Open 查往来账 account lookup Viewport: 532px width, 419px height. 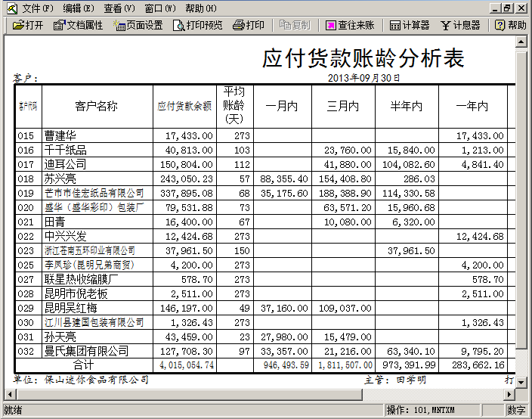point(350,25)
